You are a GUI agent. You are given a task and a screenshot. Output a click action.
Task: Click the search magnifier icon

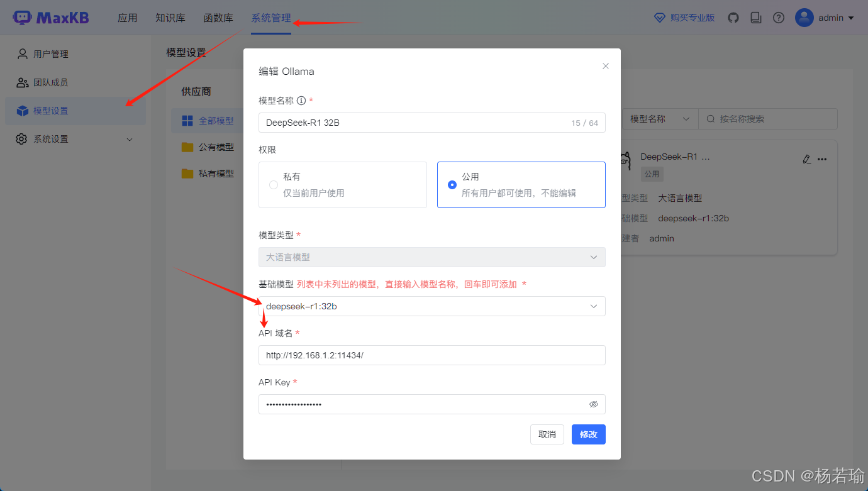(711, 119)
